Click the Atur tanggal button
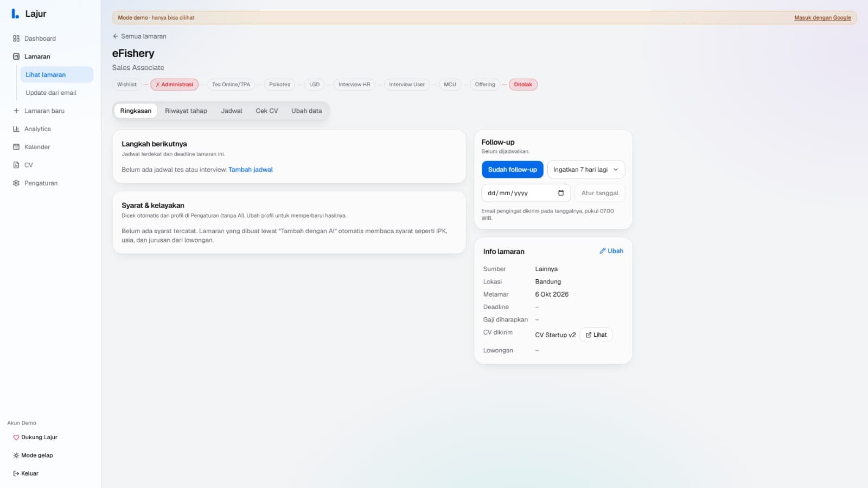The width and height of the screenshot is (868, 488). [x=599, y=193]
